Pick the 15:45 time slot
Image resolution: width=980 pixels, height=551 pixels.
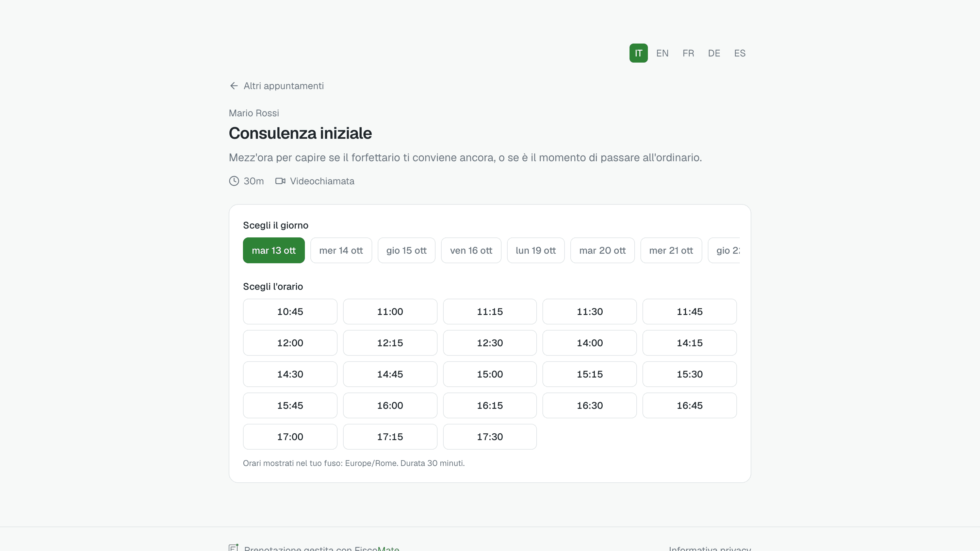[290, 406]
